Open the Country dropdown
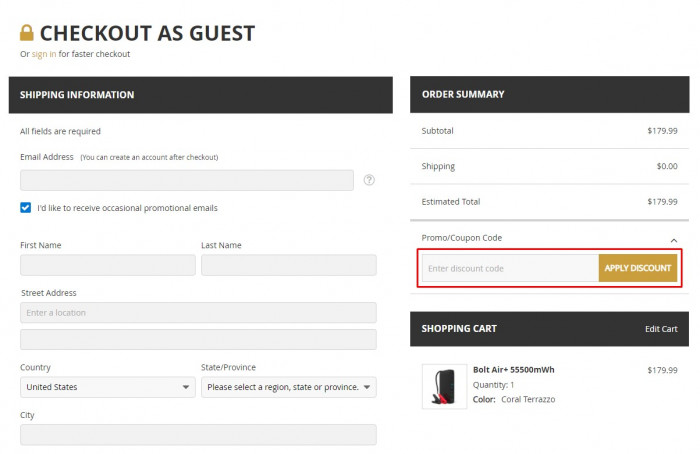Viewport: 700px width, 454px height. (108, 387)
